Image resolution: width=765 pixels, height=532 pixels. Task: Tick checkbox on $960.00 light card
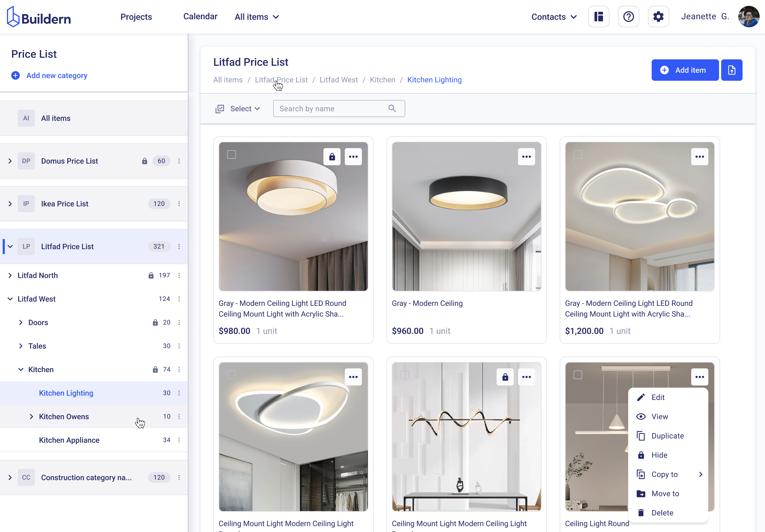pos(404,155)
